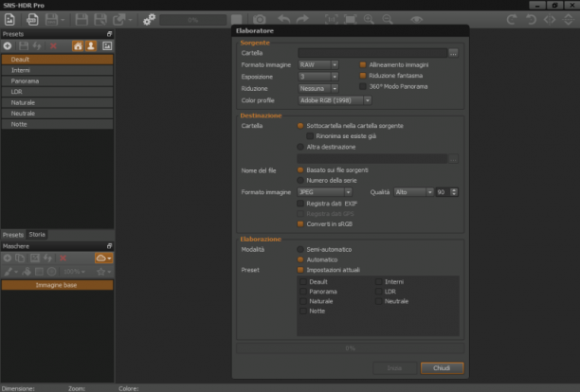Screen dimensions: 580x392
Task: Click the main toolbar stop square button
Action: tap(237, 19)
